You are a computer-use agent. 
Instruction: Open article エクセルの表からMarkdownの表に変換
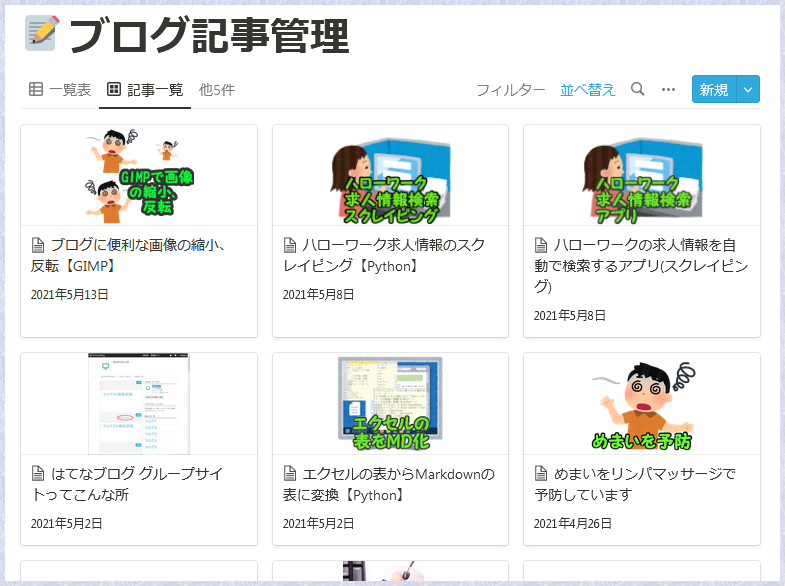click(x=389, y=484)
